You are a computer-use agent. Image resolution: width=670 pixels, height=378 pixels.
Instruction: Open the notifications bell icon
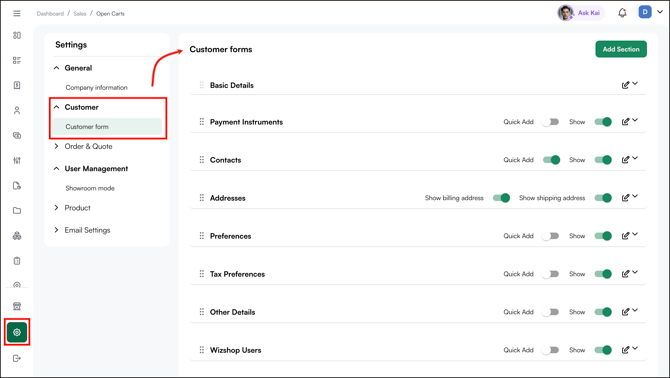click(622, 13)
